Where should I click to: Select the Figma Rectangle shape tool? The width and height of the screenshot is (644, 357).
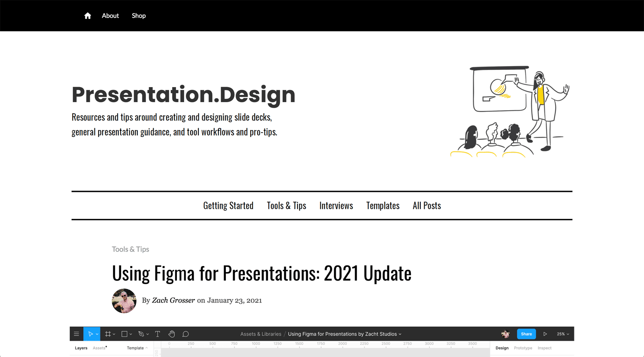point(125,334)
